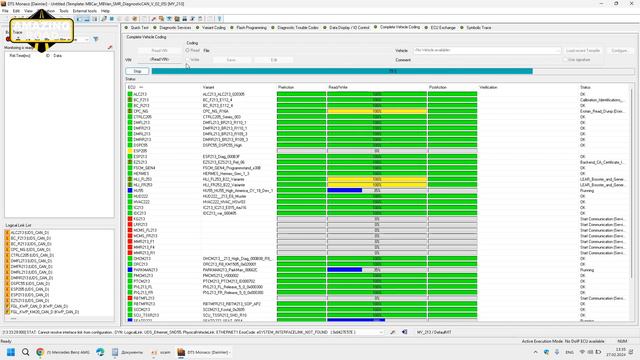Click the coding Edit button
This screenshot has height=360, width=640.
pyautogui.click(x=274, y=60)
